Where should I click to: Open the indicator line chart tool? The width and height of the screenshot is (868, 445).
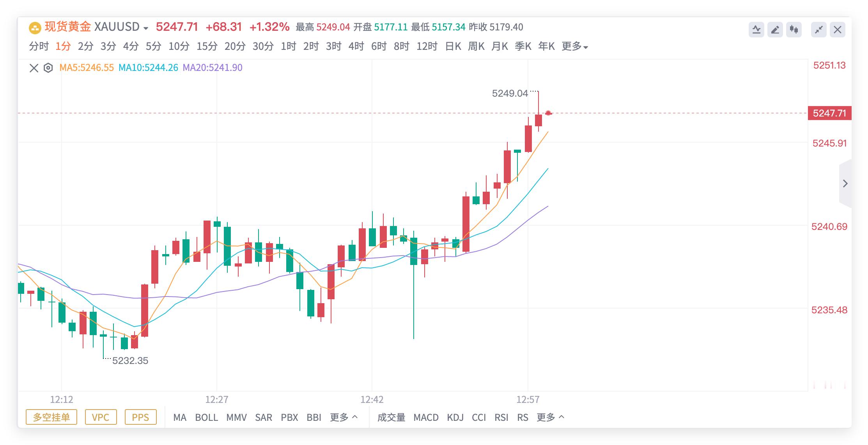(x=756, y=30)
